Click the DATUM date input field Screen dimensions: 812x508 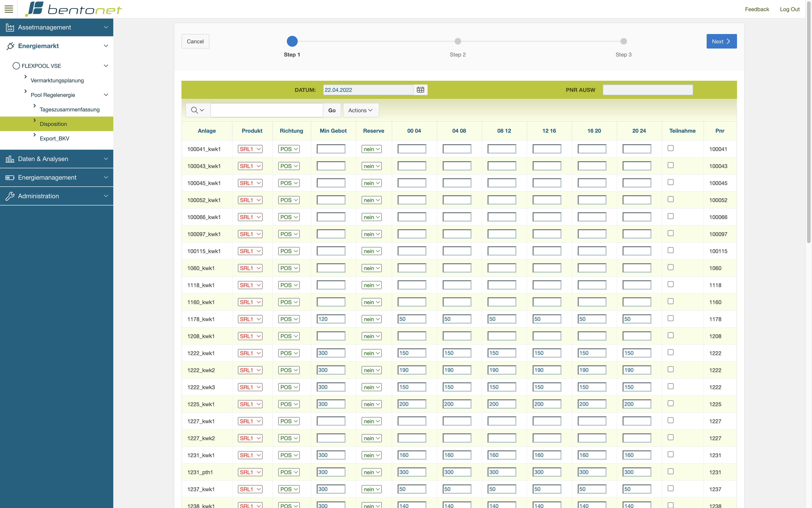click(x=368, y=90)
